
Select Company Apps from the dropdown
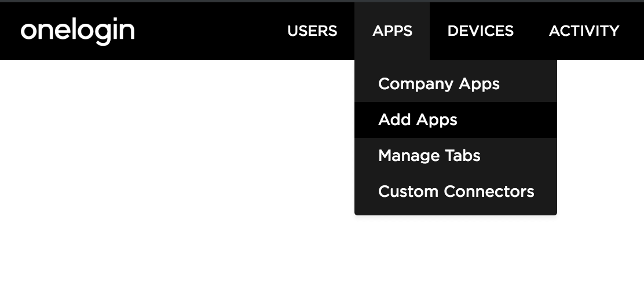(438, 84)
